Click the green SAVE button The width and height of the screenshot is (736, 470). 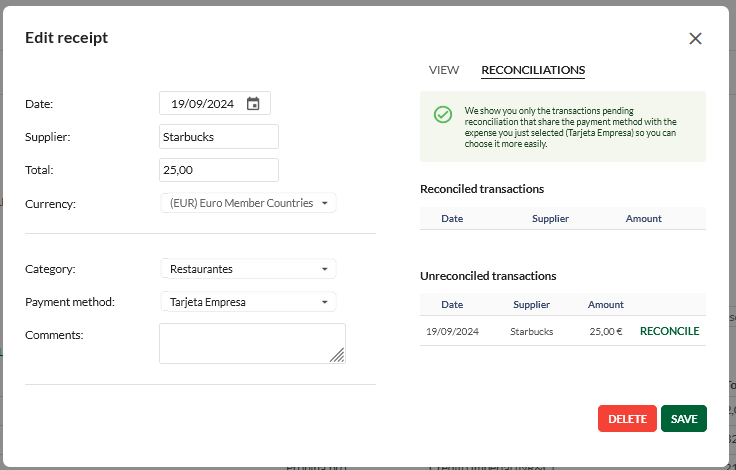684,419
